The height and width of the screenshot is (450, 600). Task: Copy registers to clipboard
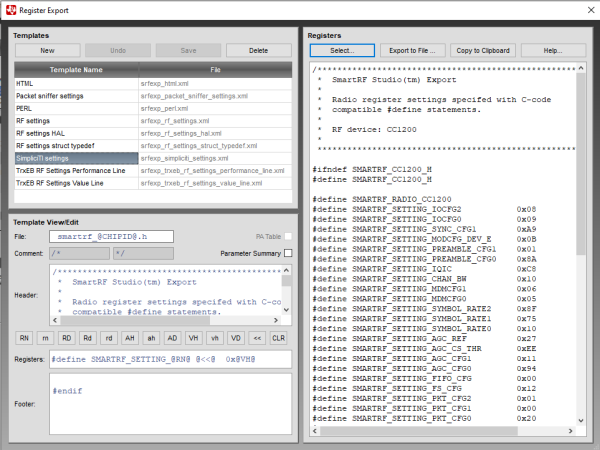[x=483, y=51]
